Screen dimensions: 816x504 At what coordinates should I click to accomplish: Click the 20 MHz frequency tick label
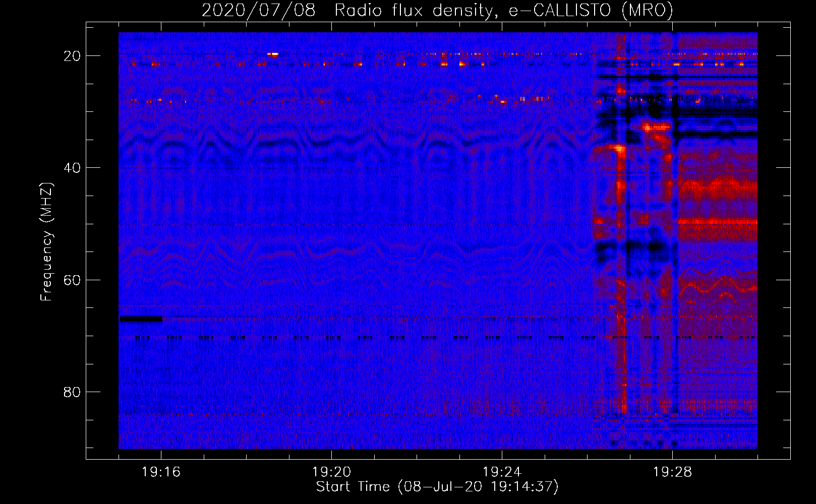click(72, 56)
